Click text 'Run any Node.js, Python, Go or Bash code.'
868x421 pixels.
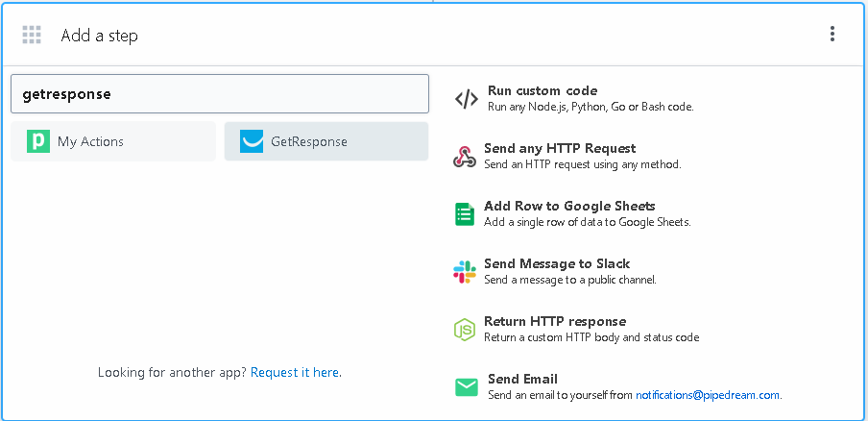point(591,107)
